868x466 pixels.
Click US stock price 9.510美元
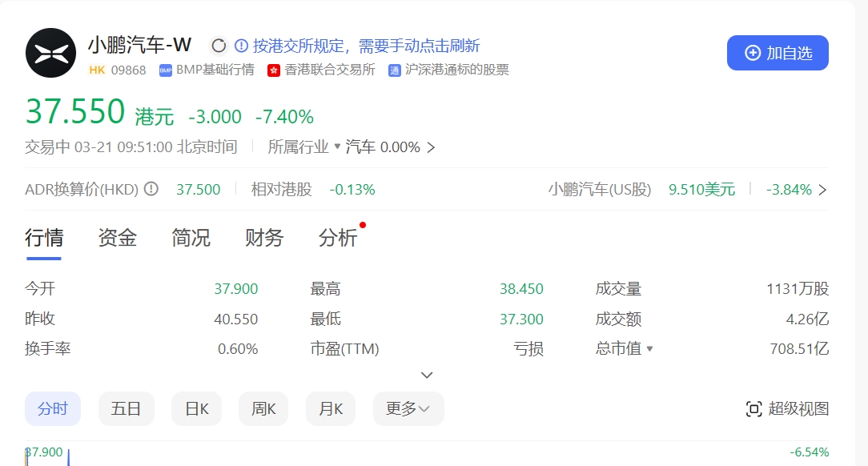(702, 189)
